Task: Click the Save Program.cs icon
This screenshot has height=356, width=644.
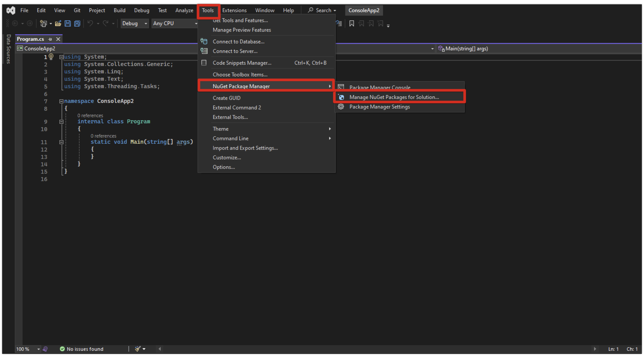Action: (67, 23)
